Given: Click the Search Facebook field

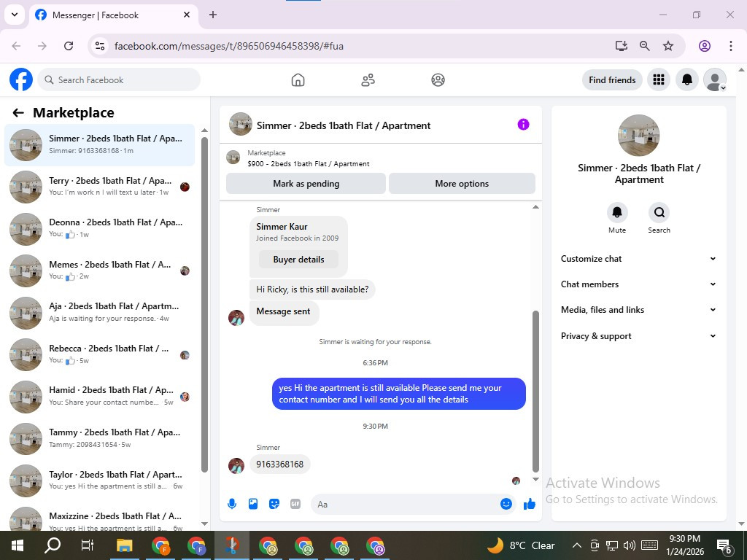Looking at the screenshot, I should pos(119,79).
